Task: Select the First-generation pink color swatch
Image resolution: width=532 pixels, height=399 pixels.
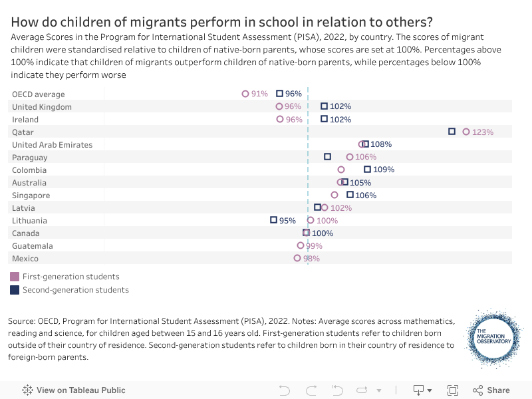Action: 15,277
